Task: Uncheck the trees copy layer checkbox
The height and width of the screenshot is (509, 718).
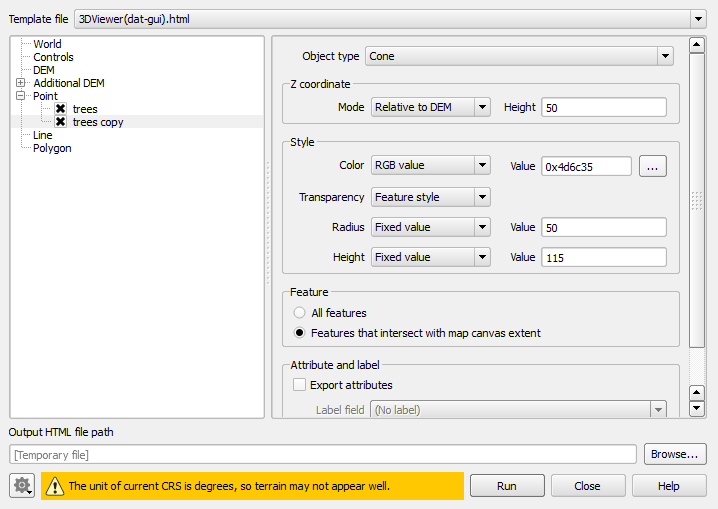Action: pos(61,122)
